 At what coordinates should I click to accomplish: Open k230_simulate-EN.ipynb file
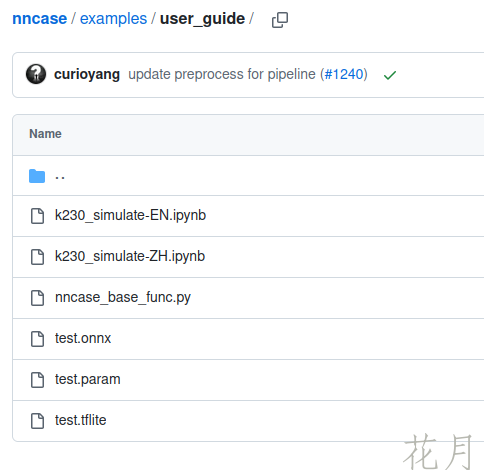pos(130,216)
